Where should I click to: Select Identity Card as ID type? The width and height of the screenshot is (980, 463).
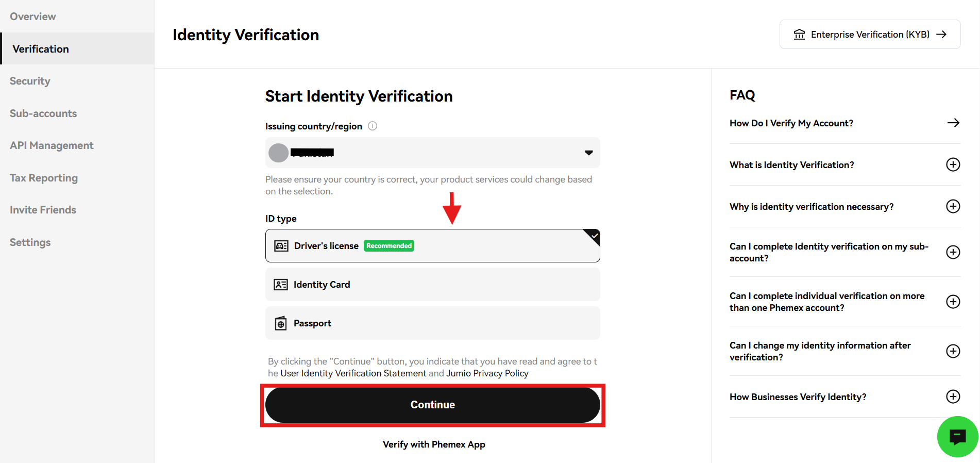click(432, 284)
